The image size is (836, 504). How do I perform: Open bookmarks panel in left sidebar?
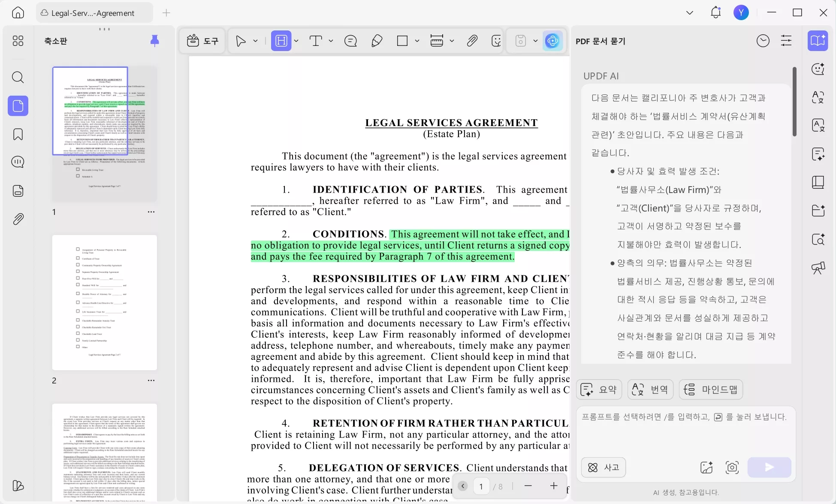[x=18, y=134]
